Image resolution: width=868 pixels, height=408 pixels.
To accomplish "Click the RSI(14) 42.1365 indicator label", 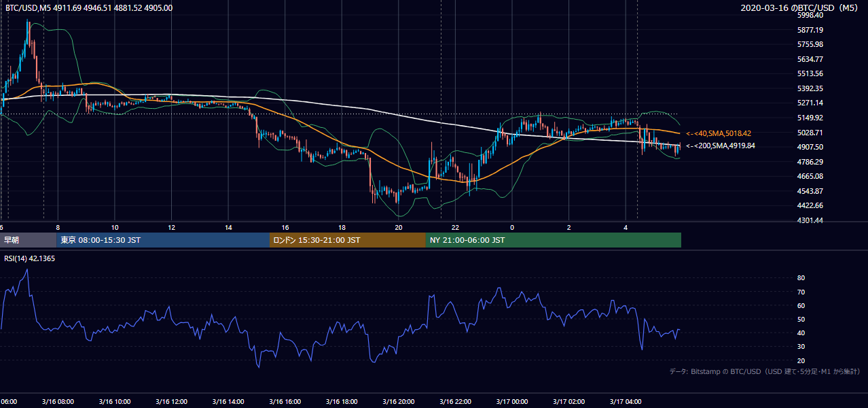I will pos(30,258).
